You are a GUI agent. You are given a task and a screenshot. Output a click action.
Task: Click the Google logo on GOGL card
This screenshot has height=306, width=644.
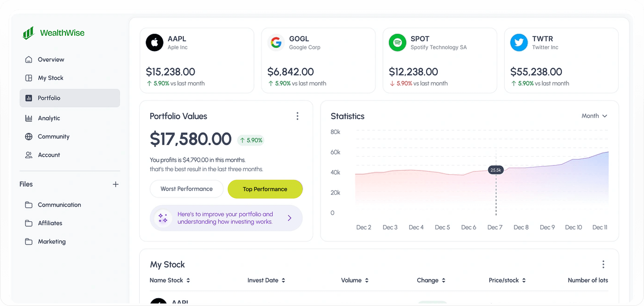click(x=276, y=42)
